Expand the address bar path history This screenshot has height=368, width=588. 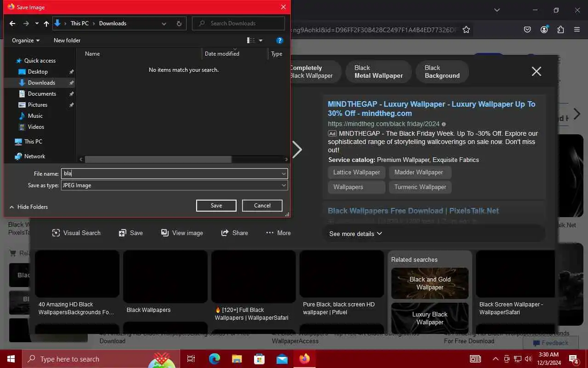coord(164,23)
